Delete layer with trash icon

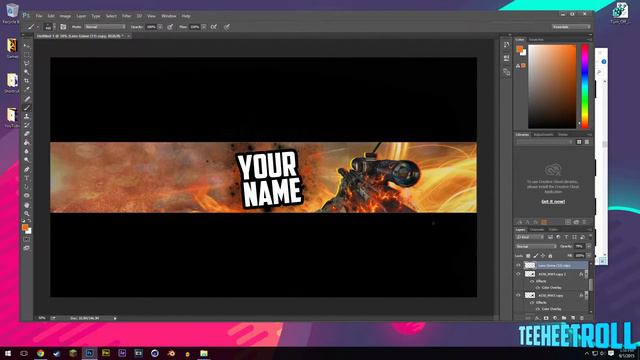pyautogui.click(x=582, y=318)
